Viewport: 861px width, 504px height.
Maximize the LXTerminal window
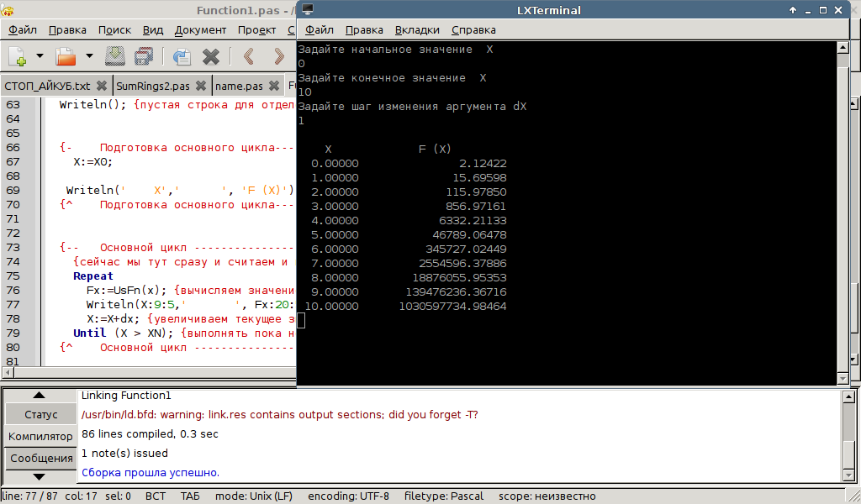click(x=822, y=10)
